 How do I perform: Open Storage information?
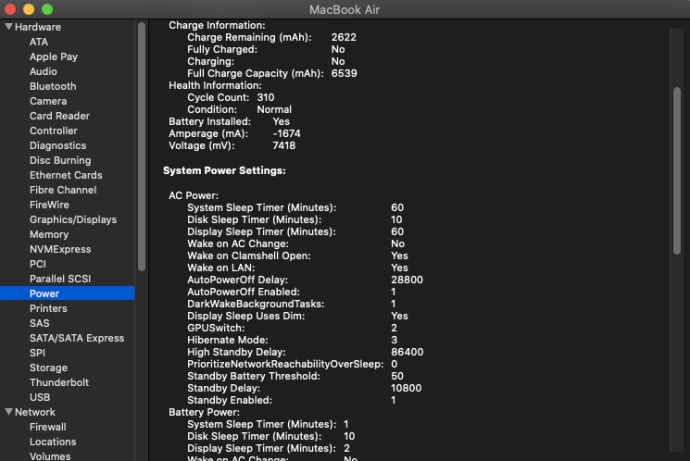click(48, 368)
